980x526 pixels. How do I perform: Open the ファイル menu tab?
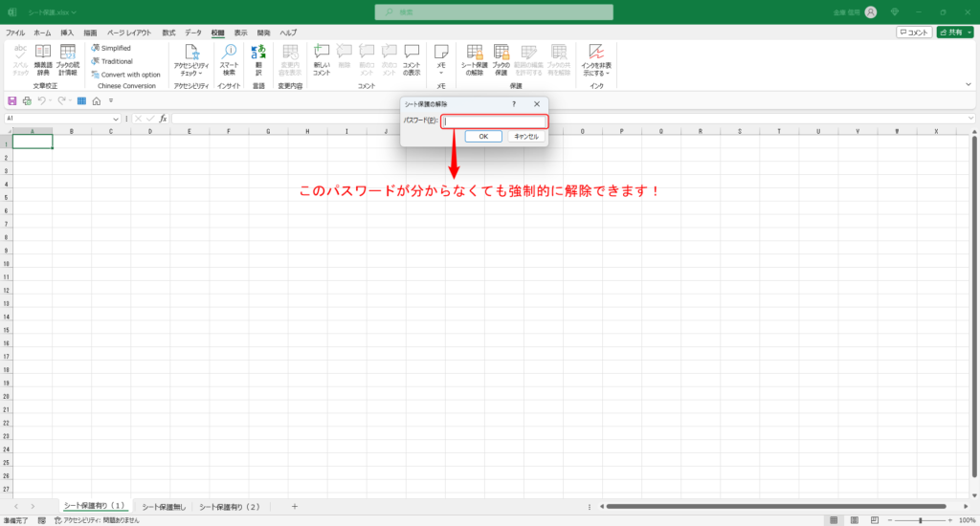coord(15,33)
